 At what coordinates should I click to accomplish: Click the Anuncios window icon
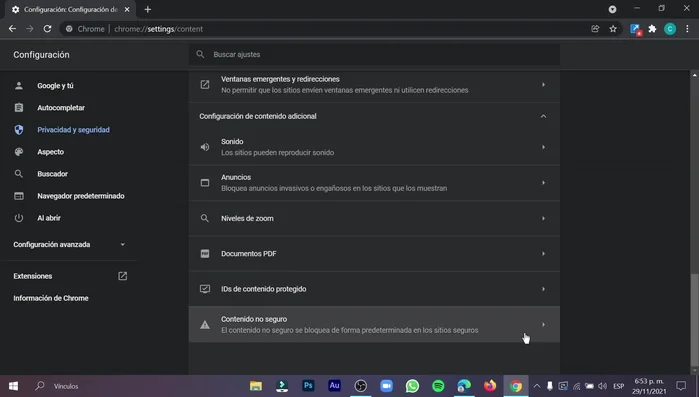[x=205, y=183]
